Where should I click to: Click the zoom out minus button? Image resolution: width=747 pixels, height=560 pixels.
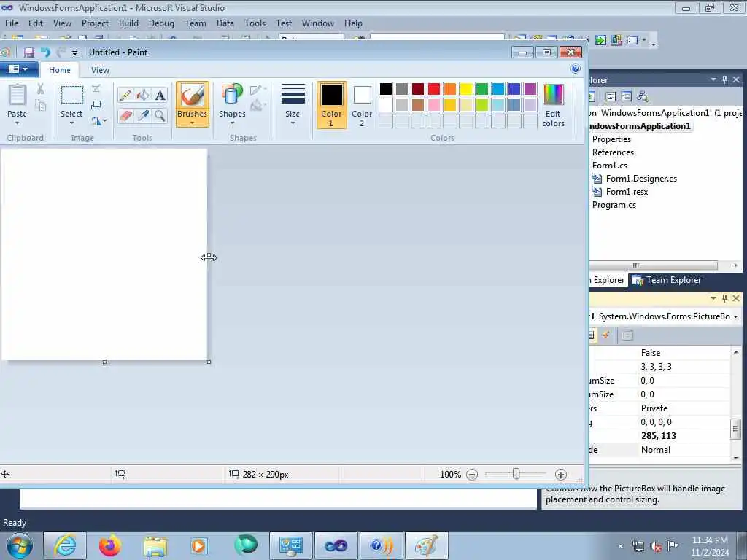click(472, 474)
